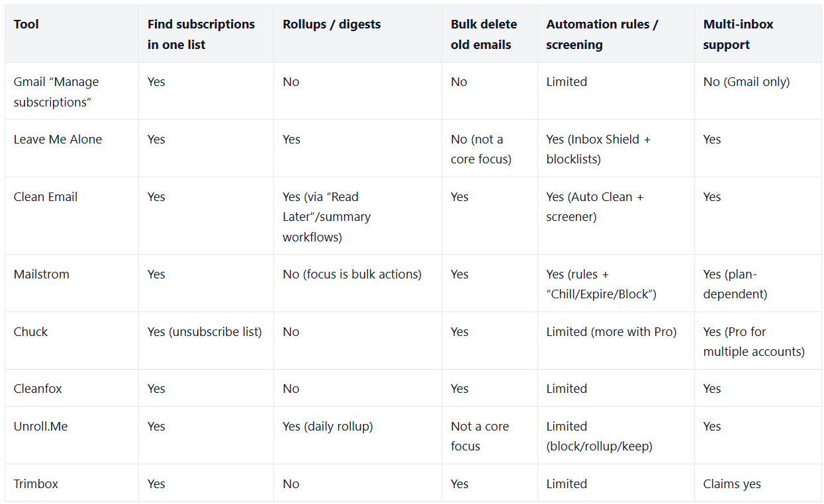Click the "No (Gmail only)" cell

coord(746,82)
